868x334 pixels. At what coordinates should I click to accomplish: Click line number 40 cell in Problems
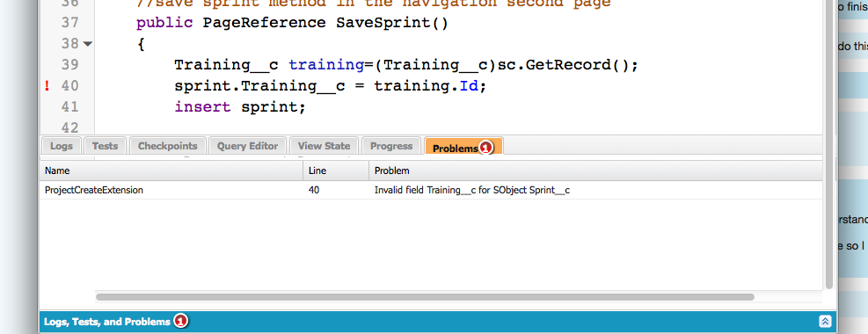click(314, 190)
